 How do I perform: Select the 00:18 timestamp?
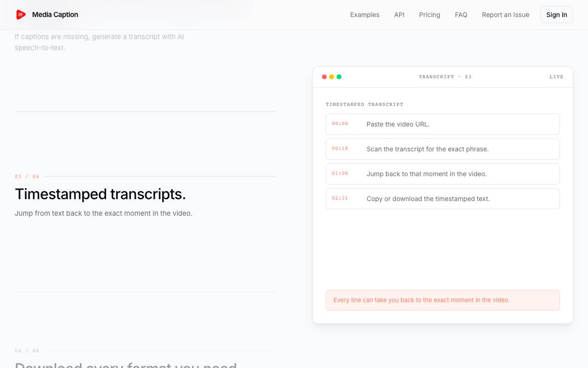click(340, 149)
